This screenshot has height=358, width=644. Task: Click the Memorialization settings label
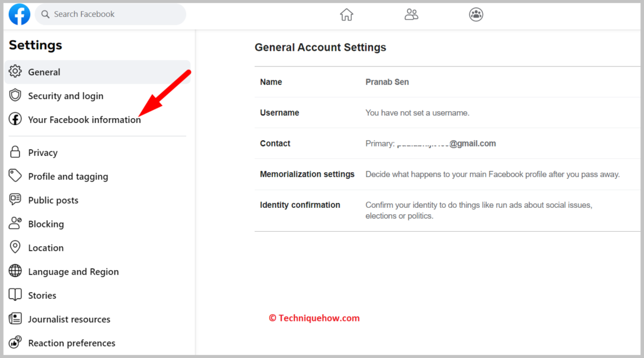pos(307,174)
